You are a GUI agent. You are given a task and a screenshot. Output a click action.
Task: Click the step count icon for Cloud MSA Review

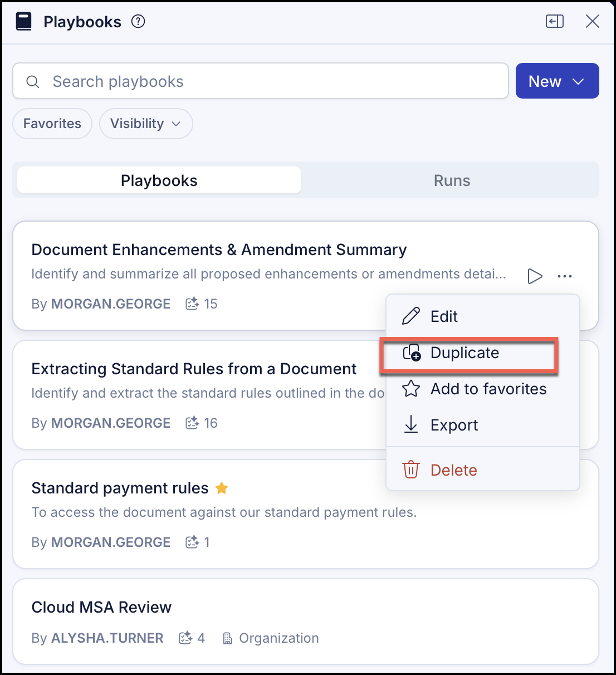[x=185, y=638]
